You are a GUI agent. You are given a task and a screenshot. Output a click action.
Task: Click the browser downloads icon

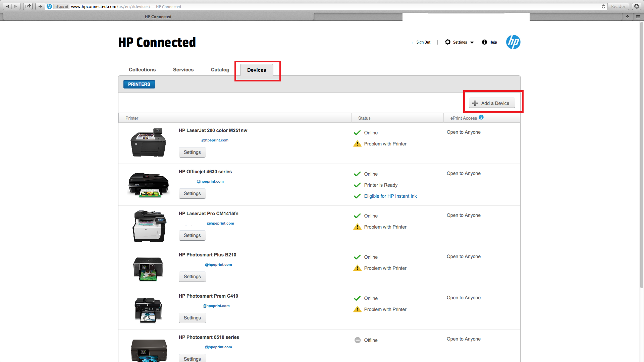[636, 6]
